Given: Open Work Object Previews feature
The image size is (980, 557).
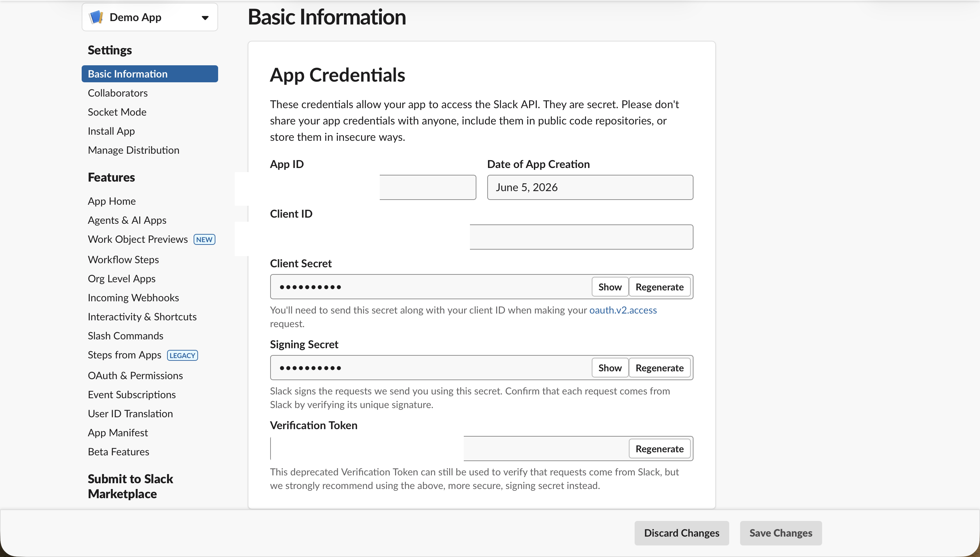Looking at the screenshot, I should coord(138,239).
